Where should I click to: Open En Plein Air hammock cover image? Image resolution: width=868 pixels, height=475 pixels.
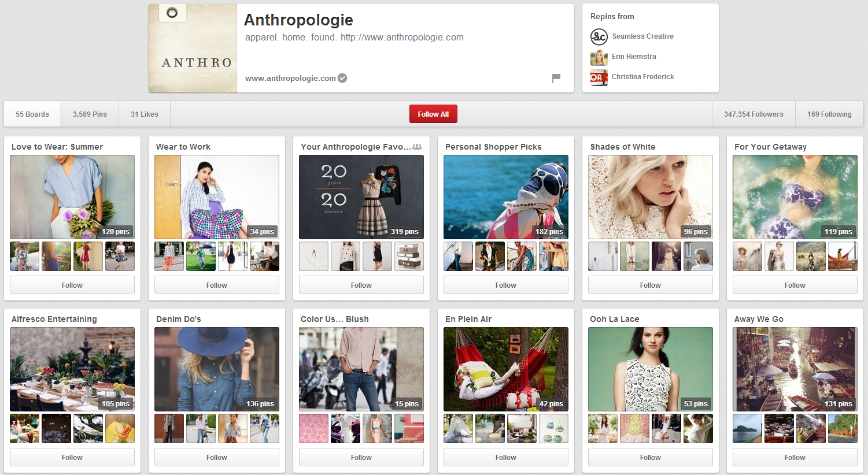(x=506, y=369)
